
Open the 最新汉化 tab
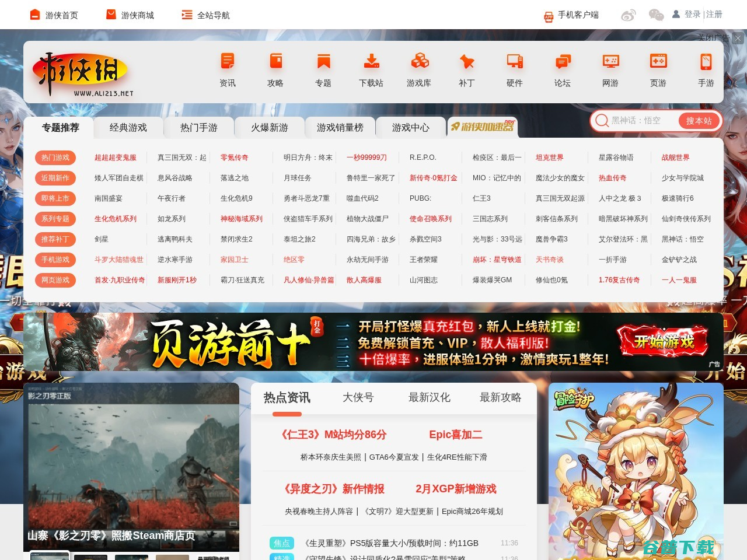(429, 397)
